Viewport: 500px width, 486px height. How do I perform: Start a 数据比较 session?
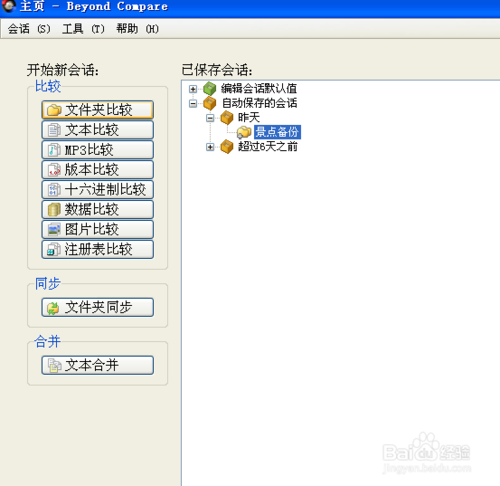click(98, 210)
